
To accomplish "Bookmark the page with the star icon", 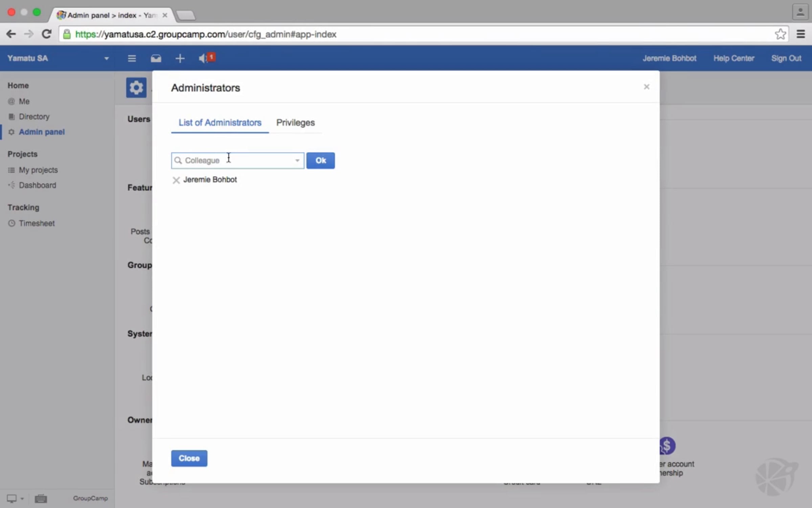I will coord(780,34).
